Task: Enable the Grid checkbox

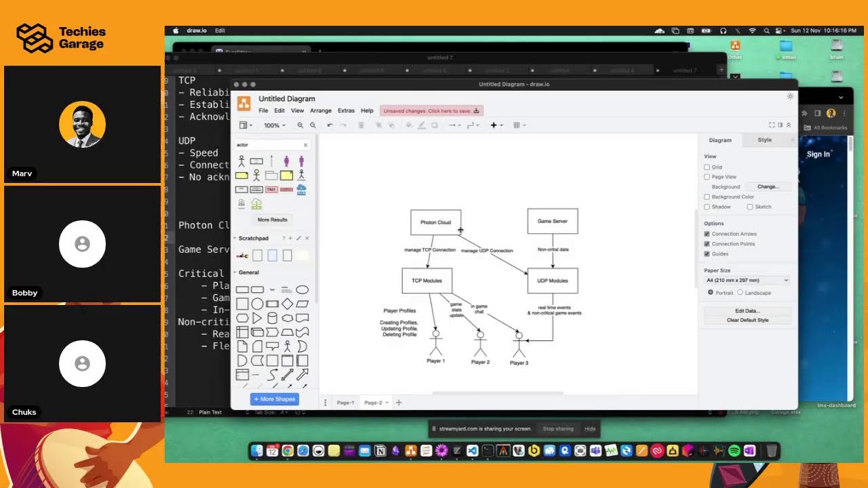Action: pos(707,167)
